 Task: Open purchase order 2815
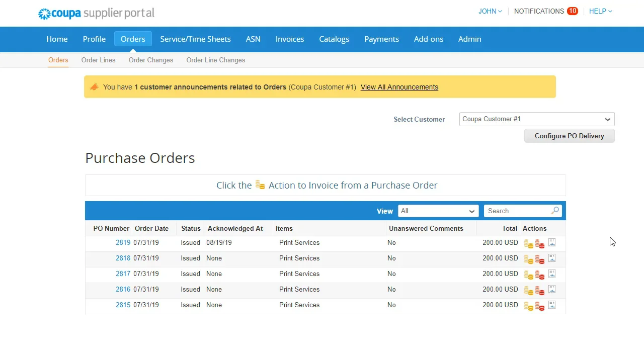point(123,305)
